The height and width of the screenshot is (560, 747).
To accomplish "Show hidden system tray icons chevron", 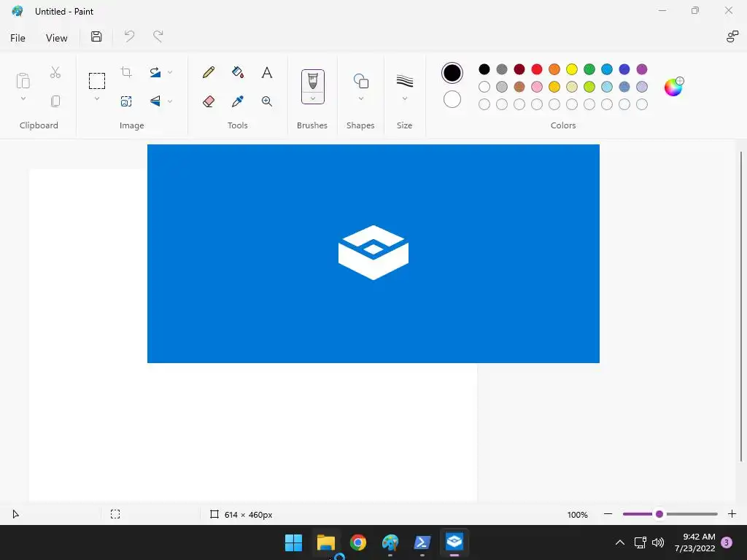I will click(x=620, y=542).
